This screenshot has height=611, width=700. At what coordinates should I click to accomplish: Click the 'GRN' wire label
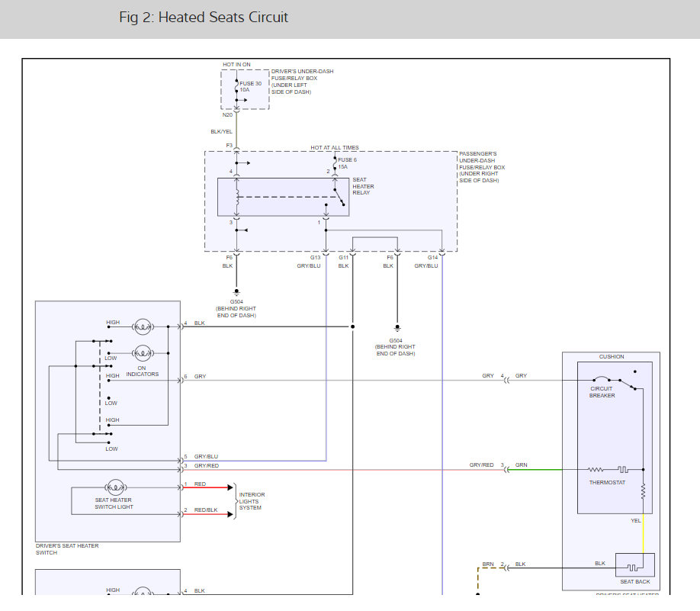click(x=521, y=465)
